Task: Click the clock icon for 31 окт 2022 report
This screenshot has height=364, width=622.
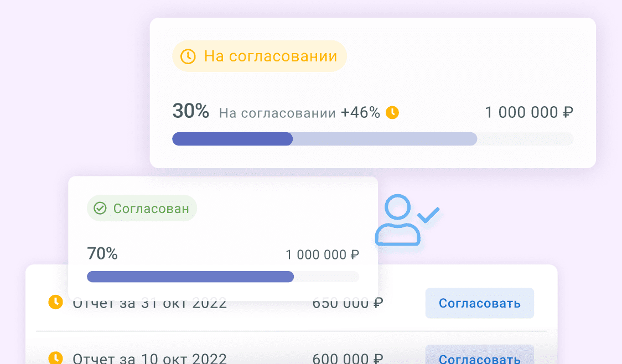Action: point(55,301)
